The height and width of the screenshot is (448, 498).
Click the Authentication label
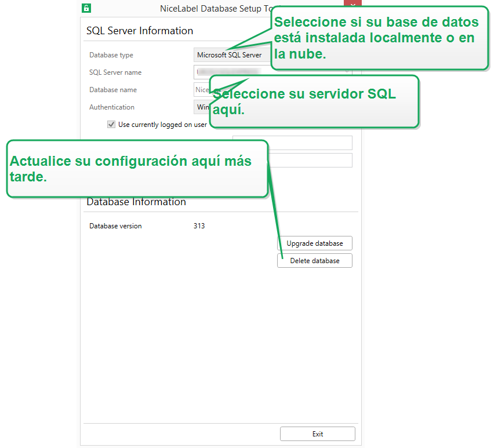[x=112, y=107]
